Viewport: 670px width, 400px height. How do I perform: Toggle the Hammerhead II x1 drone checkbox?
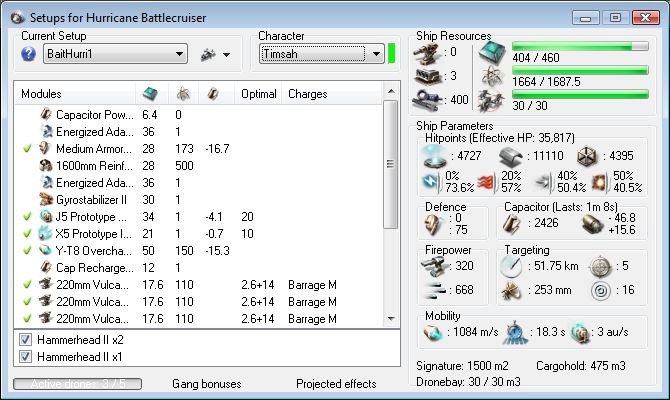[x=25, y=356]
